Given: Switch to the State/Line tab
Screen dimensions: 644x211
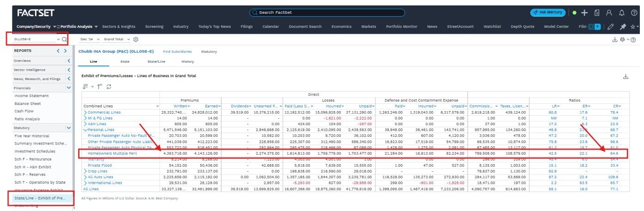Looking at the screenshot, I should click(x=156, y=61).
